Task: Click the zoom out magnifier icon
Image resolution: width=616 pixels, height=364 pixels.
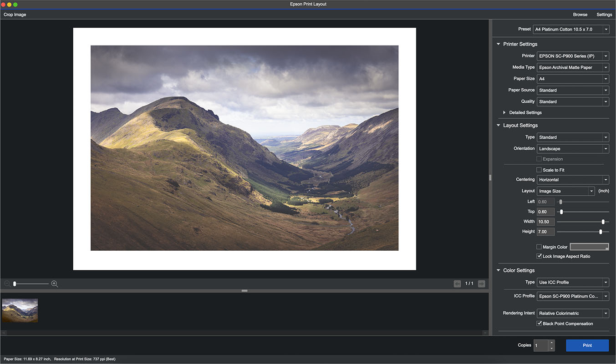Action: 7,284
